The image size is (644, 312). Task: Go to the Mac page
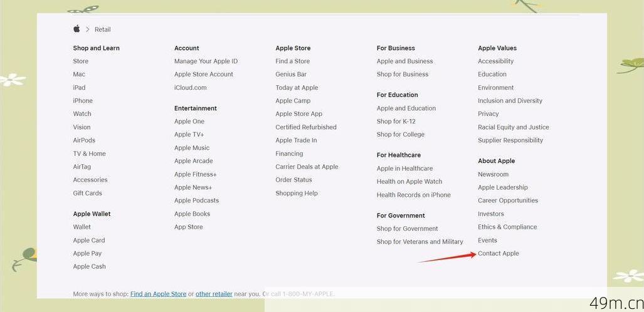pos(79,75)
